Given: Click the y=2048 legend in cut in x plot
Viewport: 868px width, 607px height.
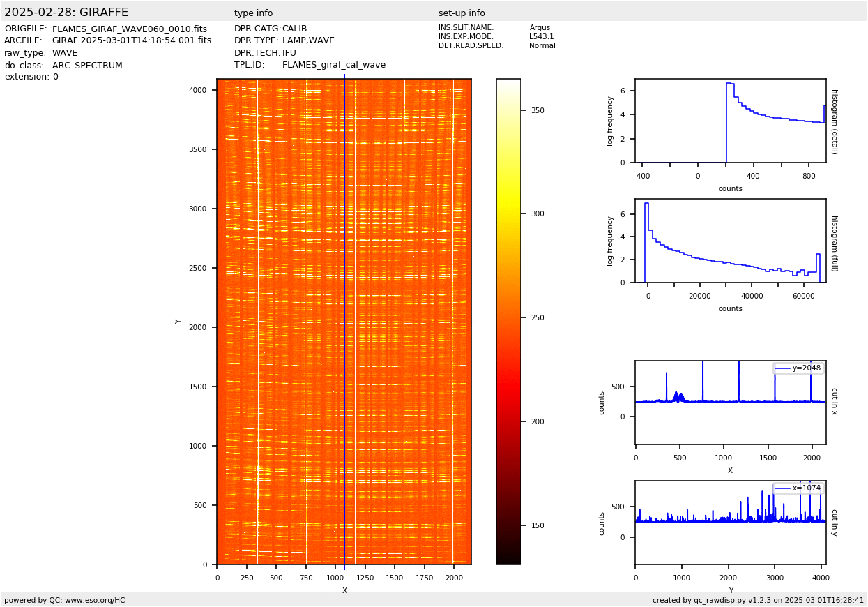Looking at the screenshot, I should point(798,368).
